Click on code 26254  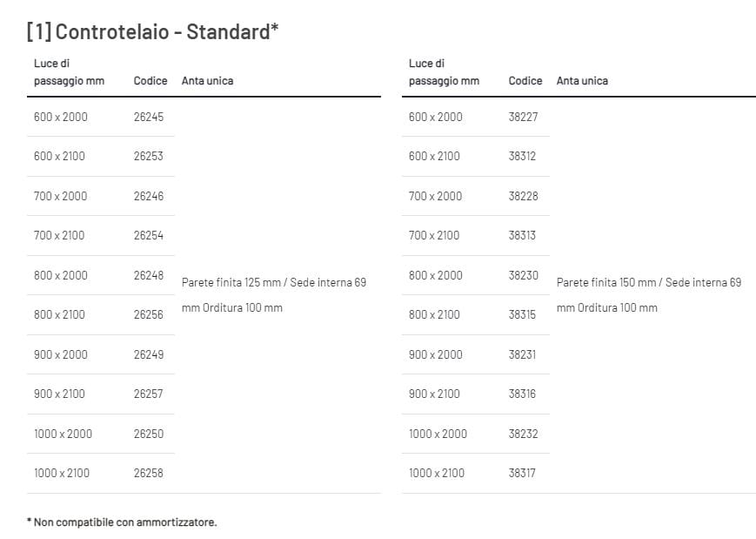pos(149,235)
